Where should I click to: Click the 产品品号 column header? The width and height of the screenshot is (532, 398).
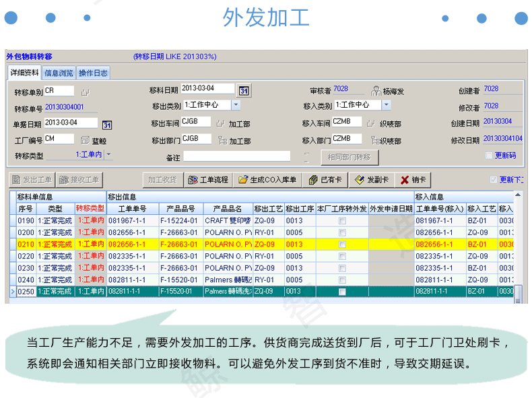coord(181,209)
